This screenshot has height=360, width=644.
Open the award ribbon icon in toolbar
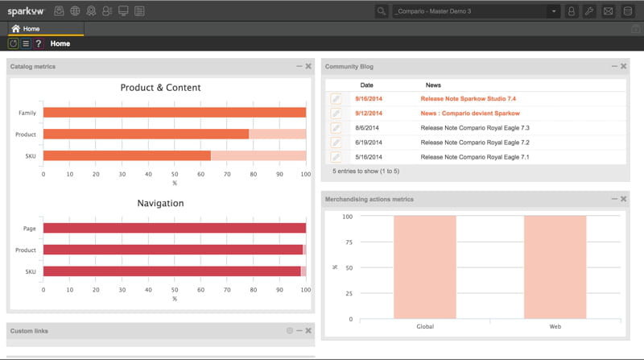point(91,11)
